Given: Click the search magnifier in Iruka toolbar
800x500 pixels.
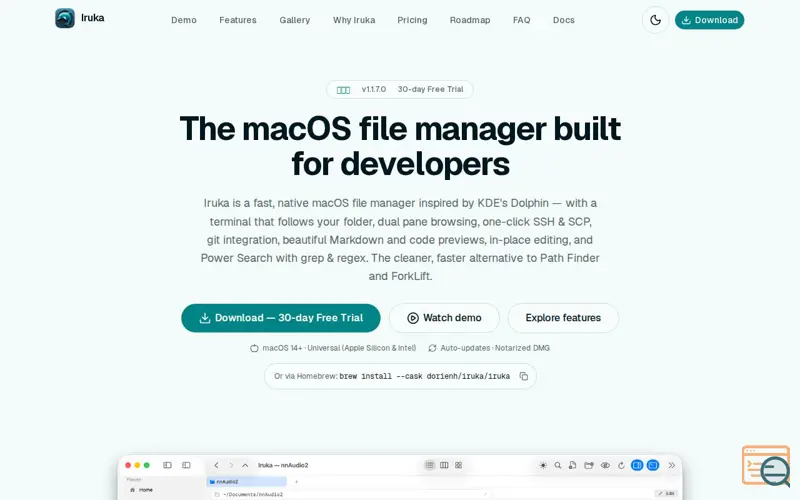Looking at the screenshot, I should coord(558,465).
